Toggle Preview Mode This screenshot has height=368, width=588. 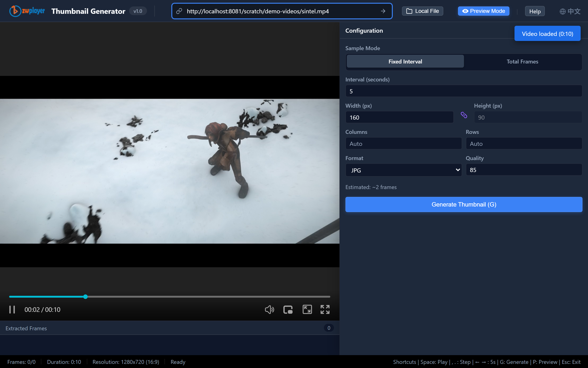pos(483,11)
